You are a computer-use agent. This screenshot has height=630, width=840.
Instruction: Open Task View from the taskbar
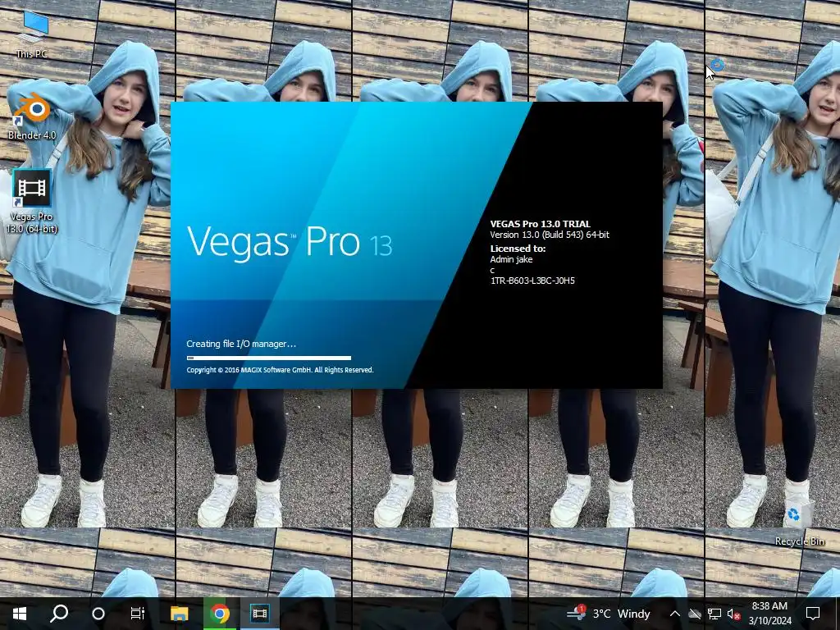point(138,614)
